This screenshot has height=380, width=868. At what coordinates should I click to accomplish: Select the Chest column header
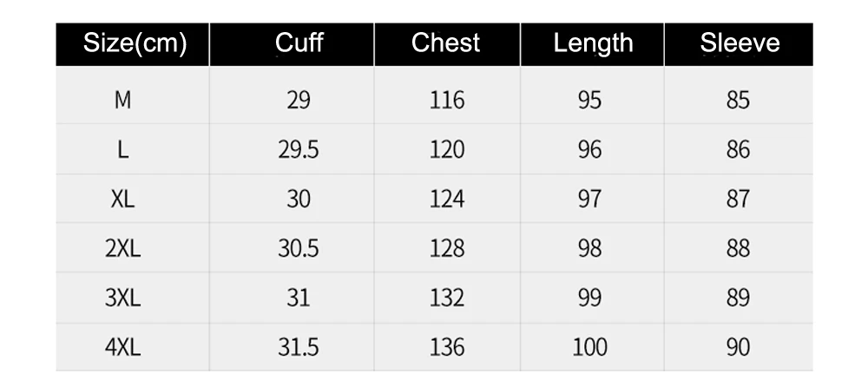445,43
